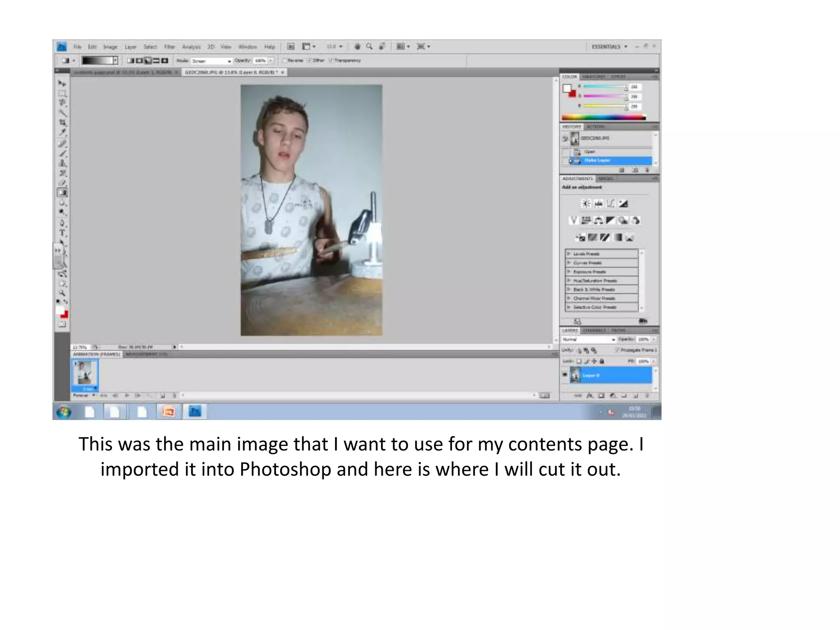Expand Exposure Presets
The image size is (840, 630).
[569, 272]
